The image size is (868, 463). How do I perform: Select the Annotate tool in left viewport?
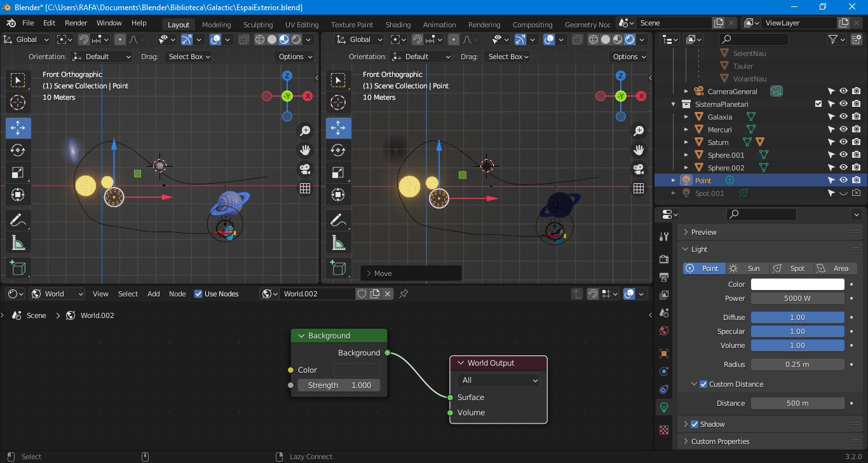click(18, 220)
